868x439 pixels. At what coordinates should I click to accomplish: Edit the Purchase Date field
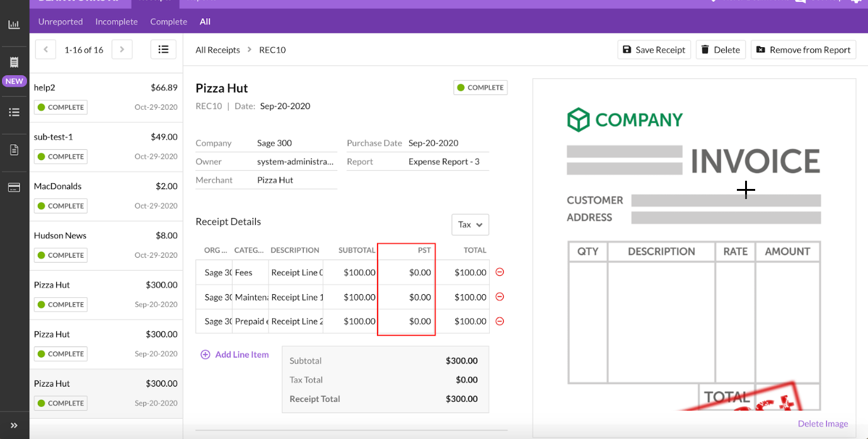coord(448,143)
